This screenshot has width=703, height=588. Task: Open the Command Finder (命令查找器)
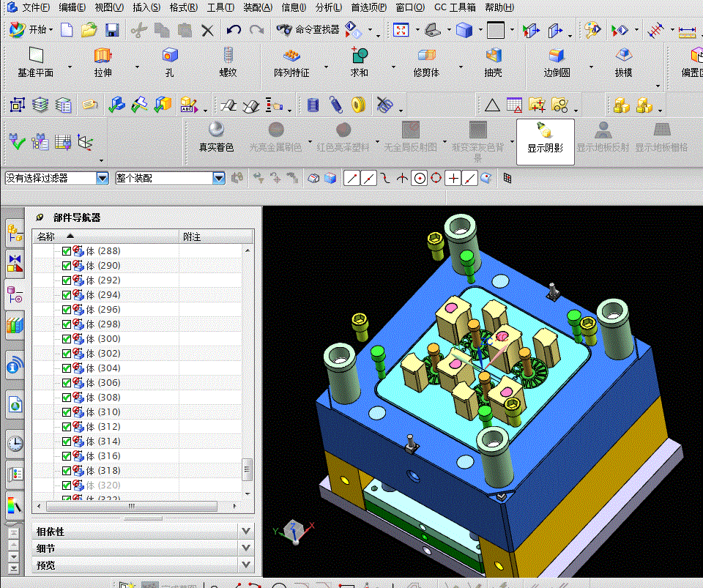308,29
